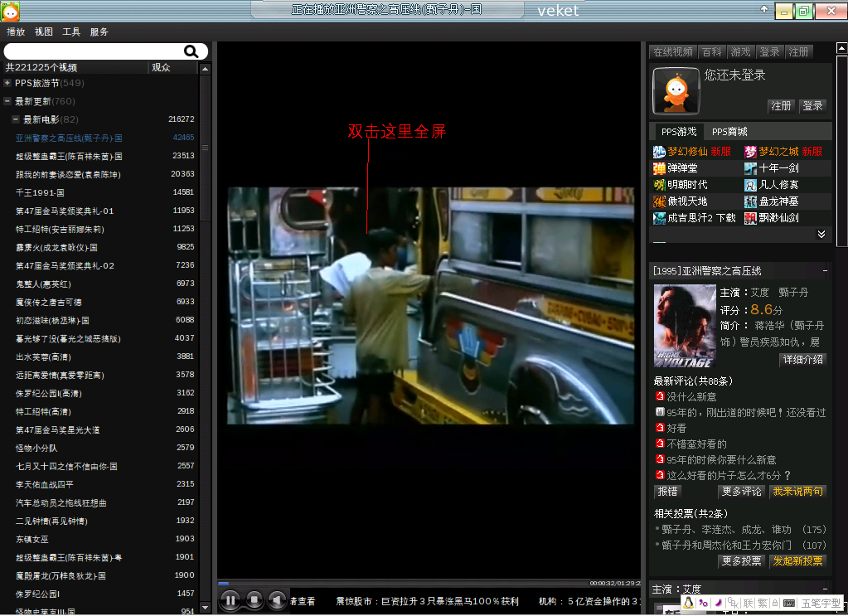Screen dimensions: 848x616
Task: Open the 凡人修真 game icon
Action: (x=750, y=186)
